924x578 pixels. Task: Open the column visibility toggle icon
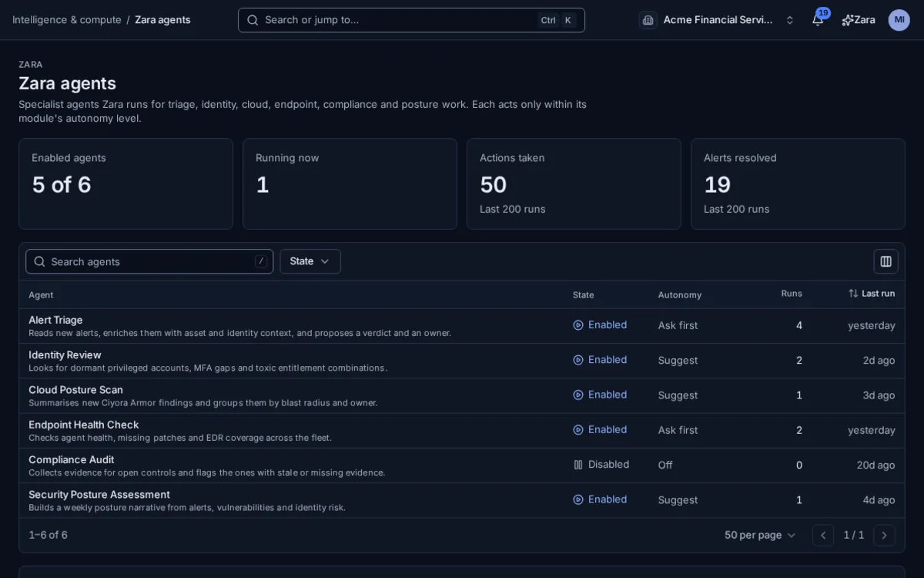[885, 261]
